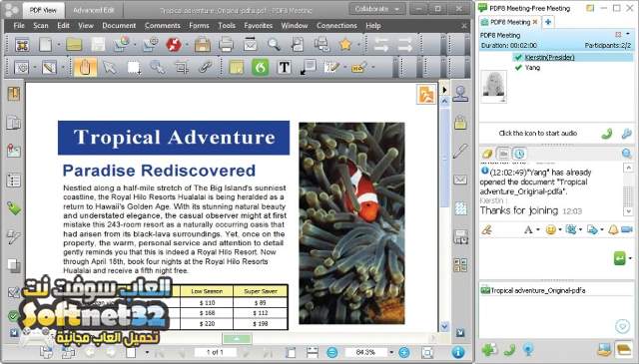Click the eraser icon above the chat log
This screenshot has height=364, width=639.
coord(487,154)
